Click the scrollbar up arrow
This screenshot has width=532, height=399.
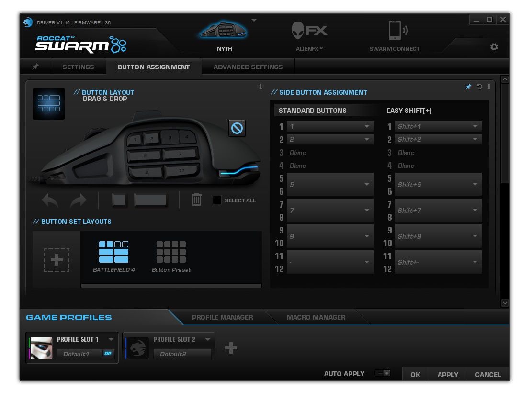pyautogui.click(x=505, y=79)
